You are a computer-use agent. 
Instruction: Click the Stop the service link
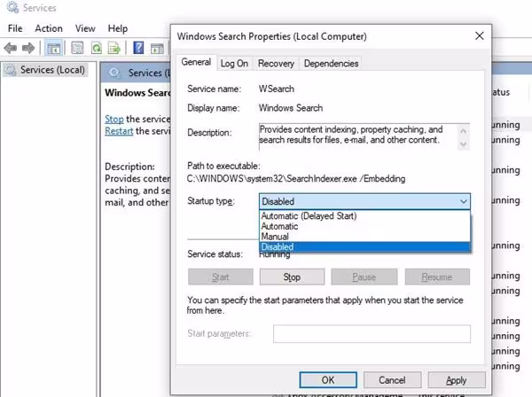(x=114, y=119)
